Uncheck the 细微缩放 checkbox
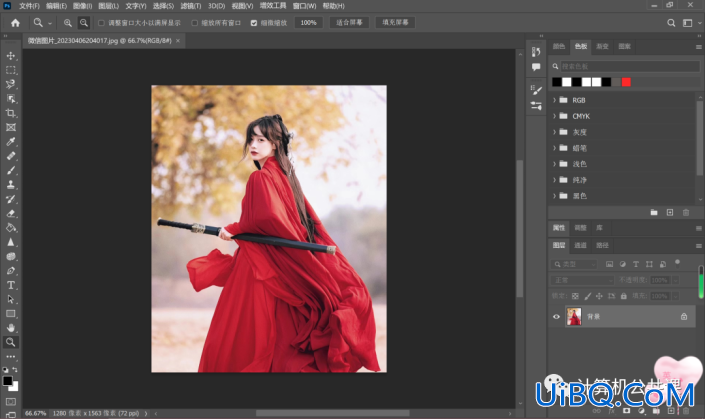Viewport: 705px width, 419px height. [254, 22]
